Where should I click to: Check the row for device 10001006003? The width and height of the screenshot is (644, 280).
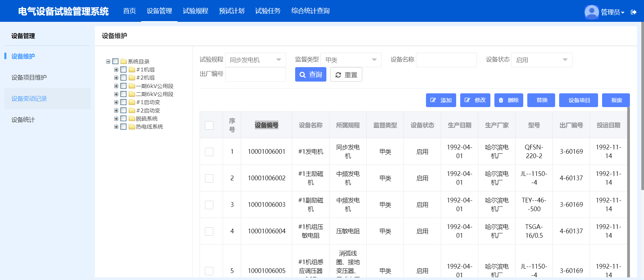pos(209,205)
